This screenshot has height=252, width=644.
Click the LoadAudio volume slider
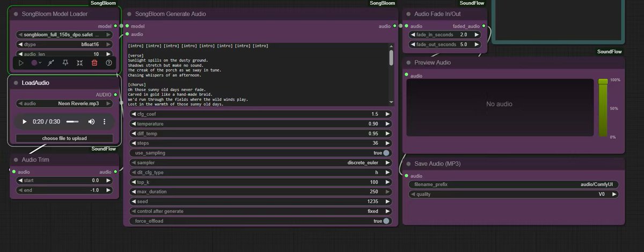(x=72, y=122)
